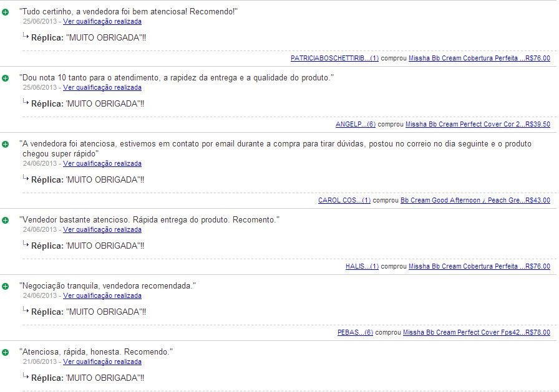Viewport: 559px width, 392px height.
Task: Click reply arrow icon under "Tudo certinho" review
Action: [x=26, y=36]
